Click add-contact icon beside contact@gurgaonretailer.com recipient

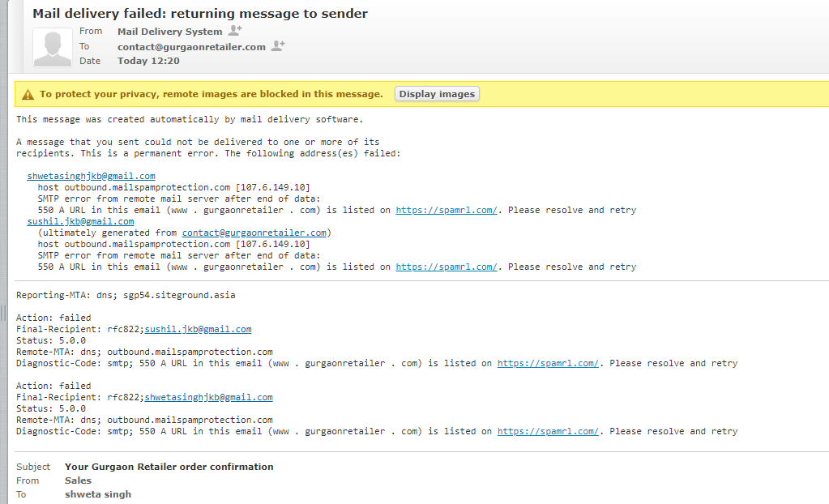point(278,46)
